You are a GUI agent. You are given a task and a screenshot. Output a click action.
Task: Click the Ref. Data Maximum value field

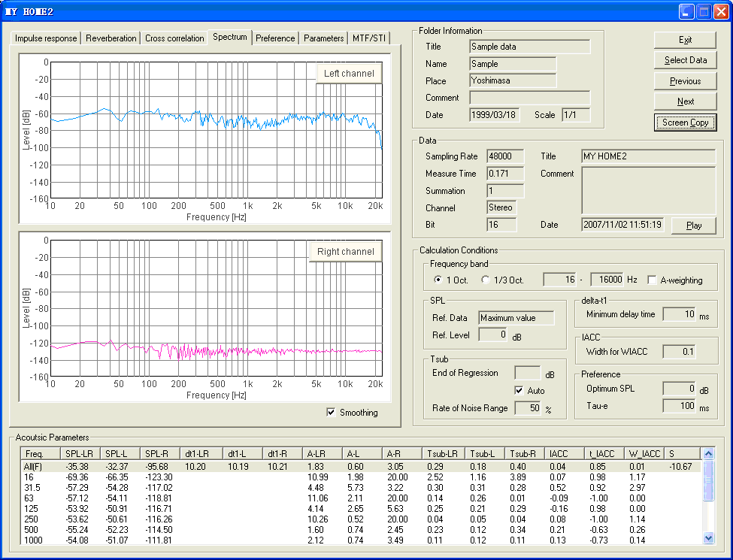coord(516,318)
